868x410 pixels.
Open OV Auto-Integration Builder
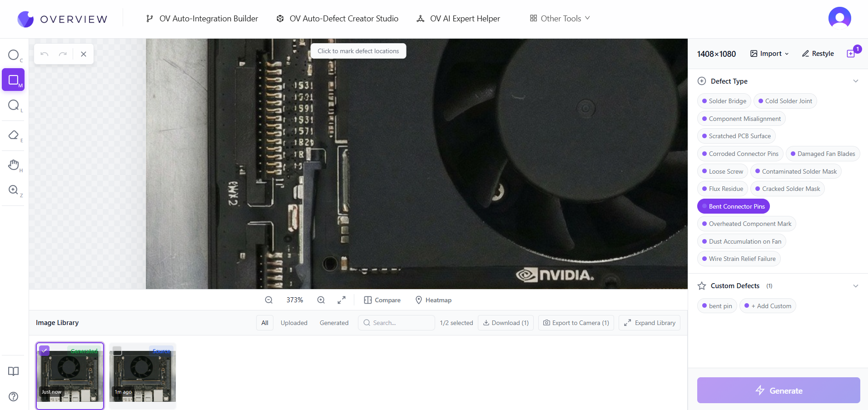click(x=202, y=19)
